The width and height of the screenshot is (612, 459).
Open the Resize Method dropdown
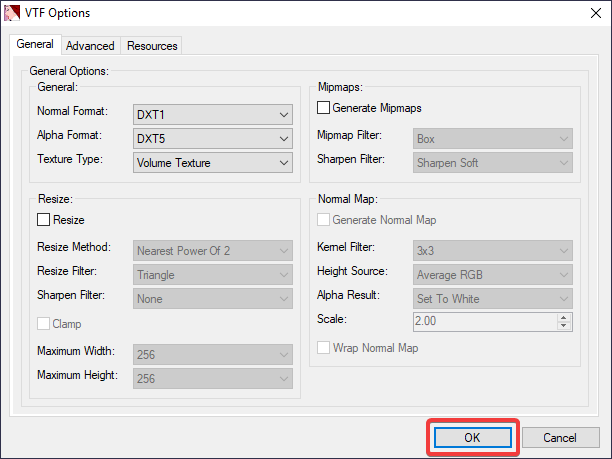(x=213, y=251)
